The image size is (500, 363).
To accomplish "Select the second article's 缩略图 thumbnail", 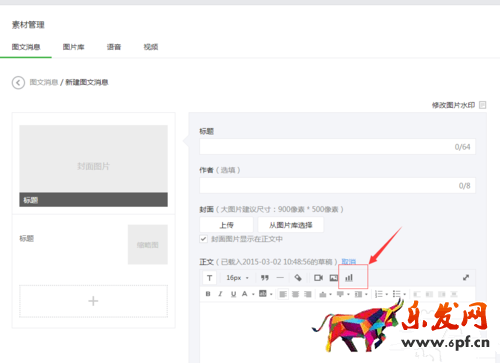I will (x=148, y=245).
